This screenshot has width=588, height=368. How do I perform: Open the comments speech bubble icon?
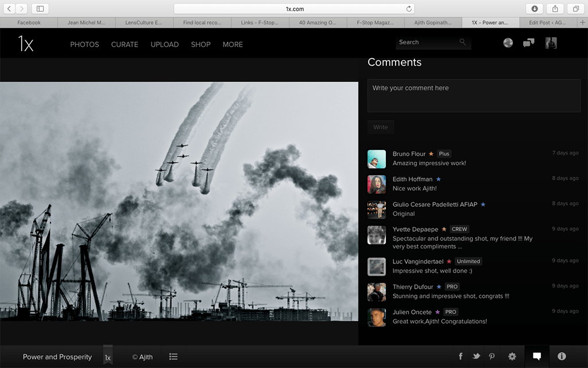537,356
